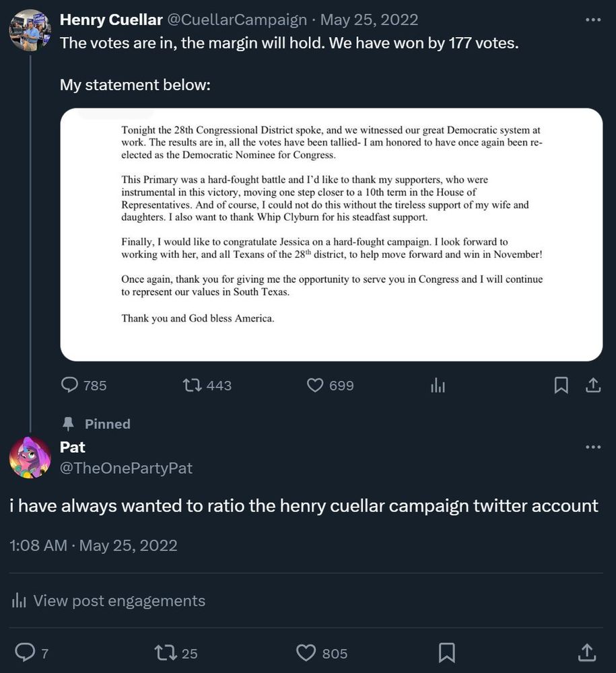
Task: Open the May 25, 2022 timestamp on Cuellar's post
Action: click(369, 20)
